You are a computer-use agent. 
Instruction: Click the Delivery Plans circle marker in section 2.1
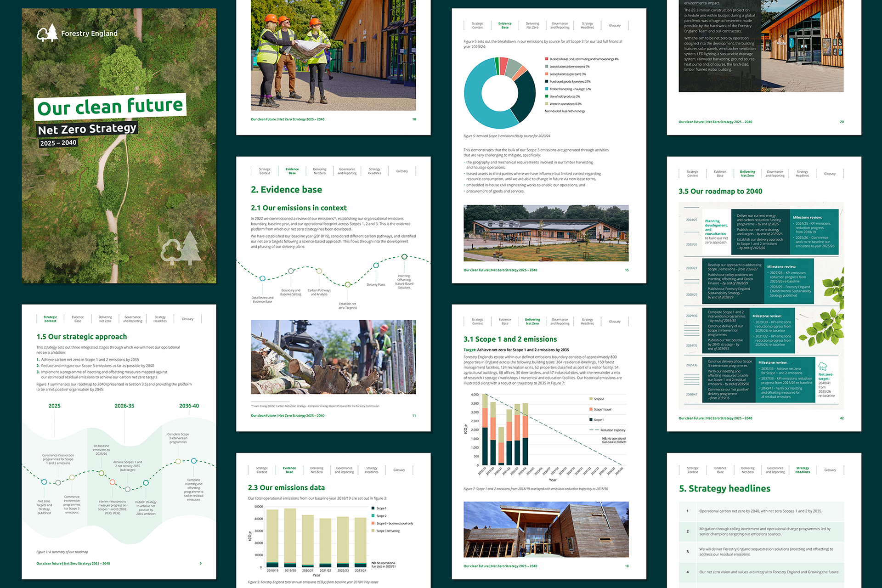376,266
